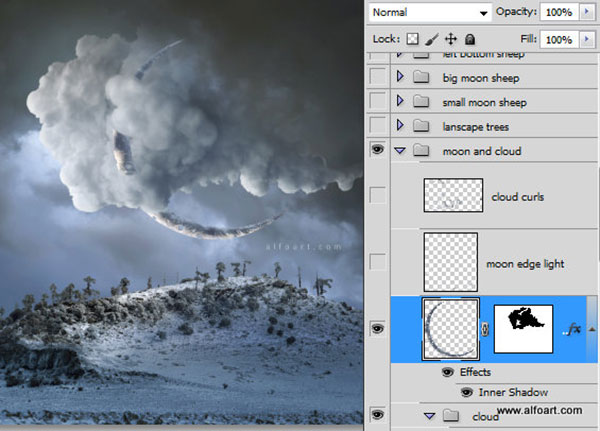Expand the lanscape trees group
The width and height of the screenshot is (600, 431).
click(400, 125)
